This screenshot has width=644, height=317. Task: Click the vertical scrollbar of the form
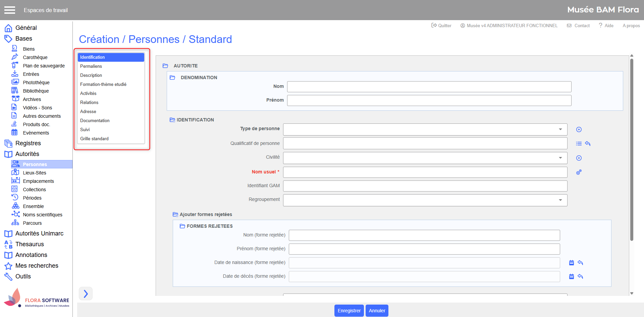click(632, 151)
